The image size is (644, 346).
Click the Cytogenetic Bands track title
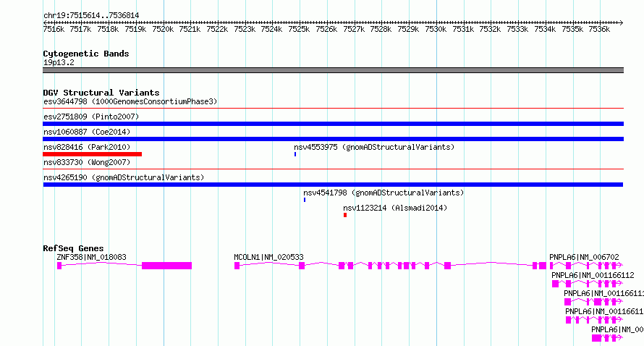[x=86, y=54]
